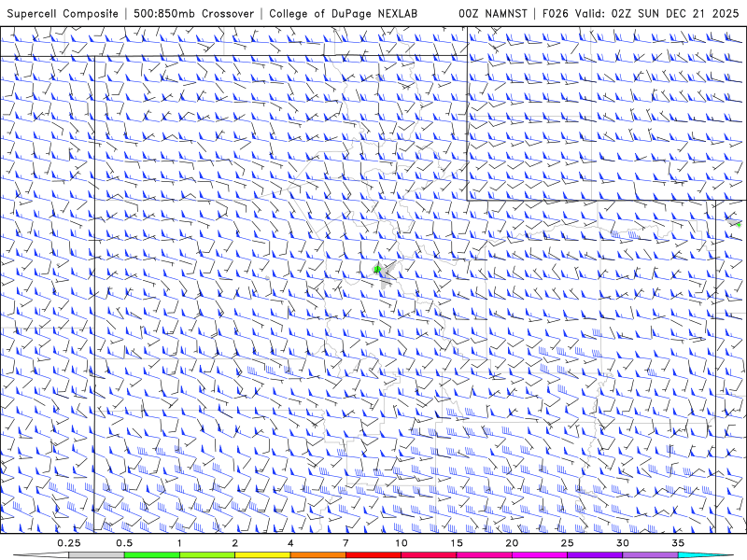747x560 pixels.
Task: Click the '25' legend label
Action: [568, 543]
